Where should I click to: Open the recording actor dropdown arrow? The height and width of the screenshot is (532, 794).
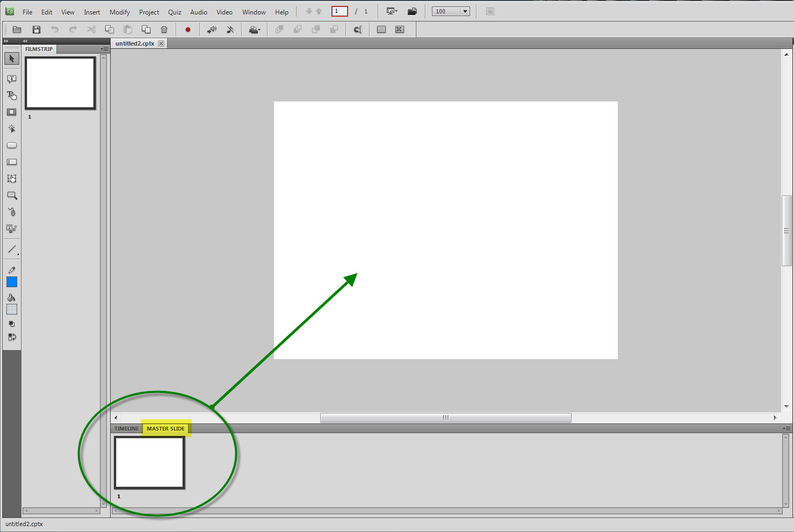click(261, 30)
